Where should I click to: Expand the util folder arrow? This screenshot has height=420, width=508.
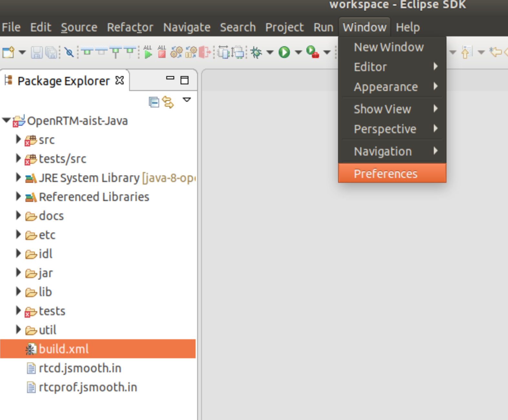coord(18,330)
